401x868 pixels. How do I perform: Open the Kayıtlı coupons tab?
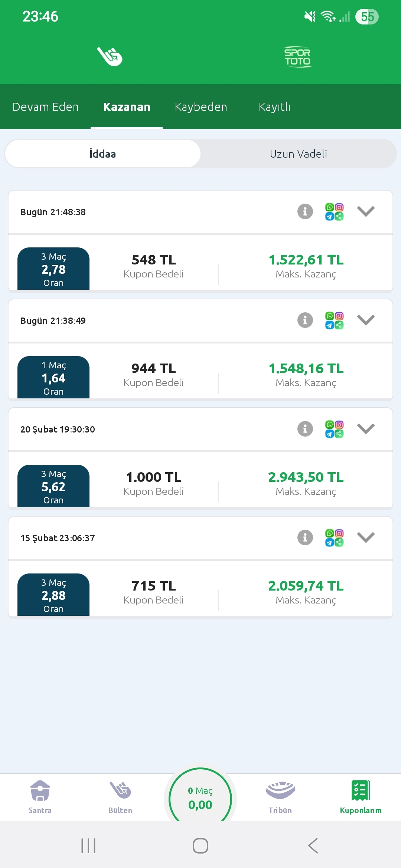click(274, 107)
